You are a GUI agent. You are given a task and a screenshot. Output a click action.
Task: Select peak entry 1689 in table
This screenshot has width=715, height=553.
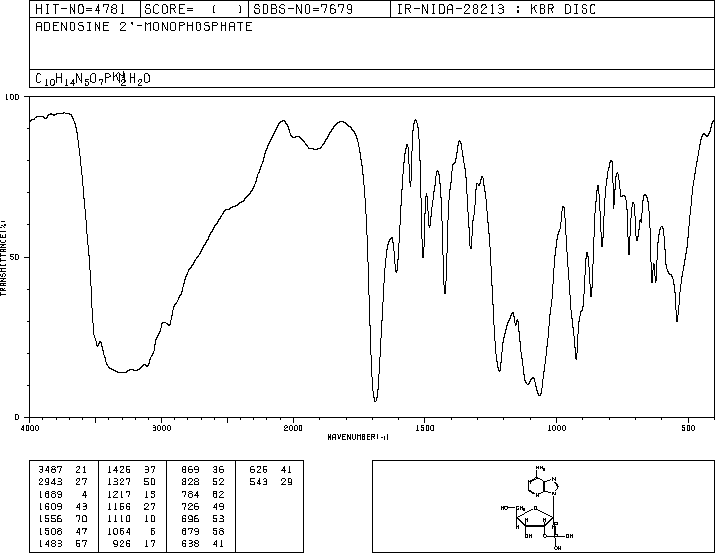point(63,494)
